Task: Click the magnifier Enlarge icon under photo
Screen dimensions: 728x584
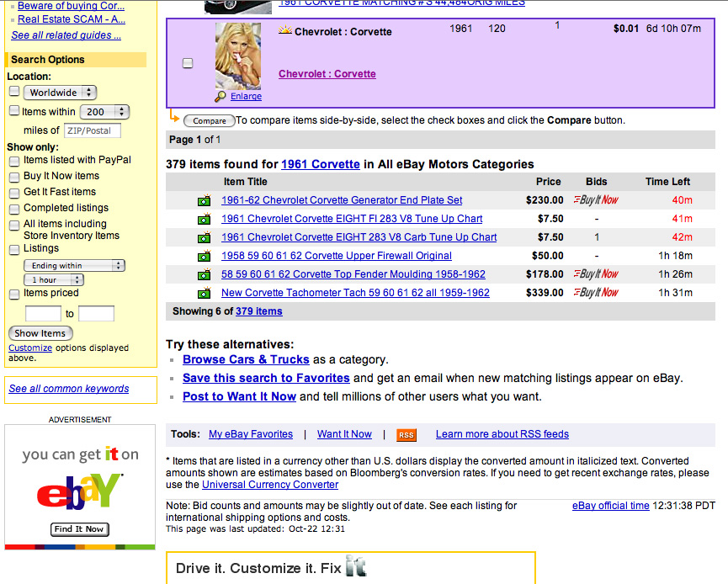Action: tap(221, 97)
